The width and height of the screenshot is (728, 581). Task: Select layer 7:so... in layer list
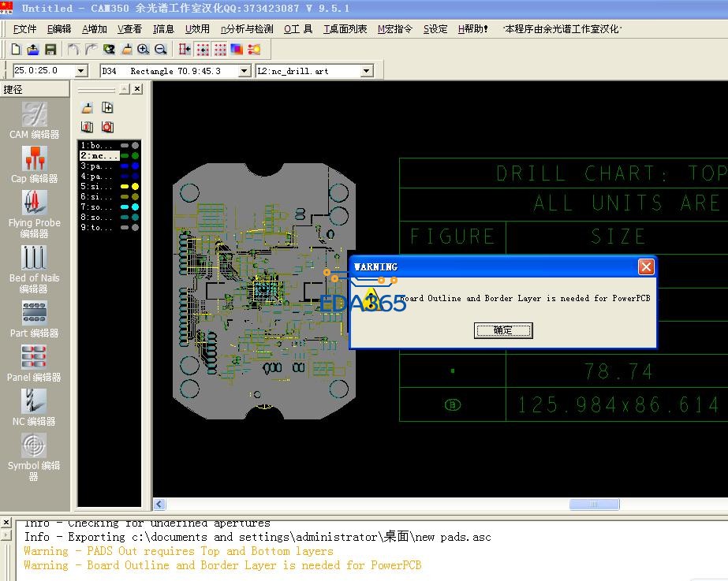click(x=96, y=207)
